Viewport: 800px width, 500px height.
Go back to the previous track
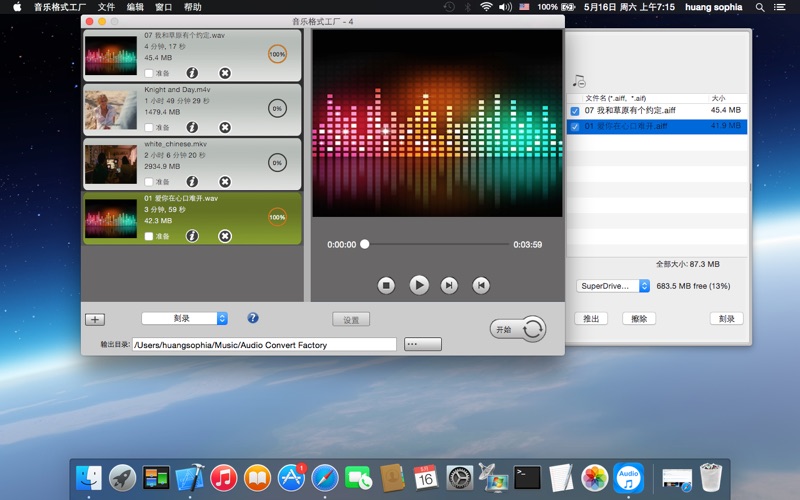[481, 285]
